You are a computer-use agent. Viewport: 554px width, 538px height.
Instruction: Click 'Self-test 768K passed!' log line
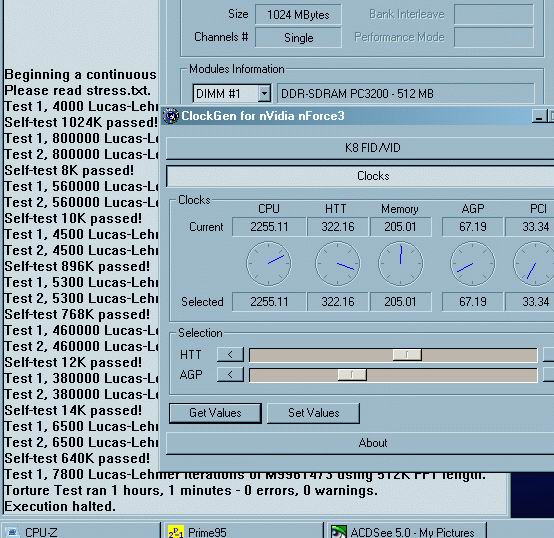(x=77, y=314)
